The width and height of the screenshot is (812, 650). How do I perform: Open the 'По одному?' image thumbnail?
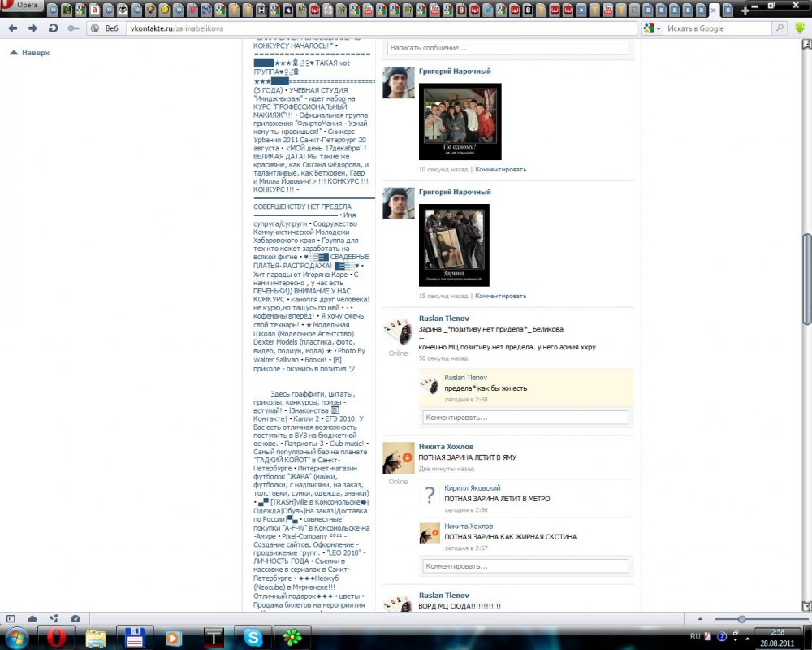460,121
